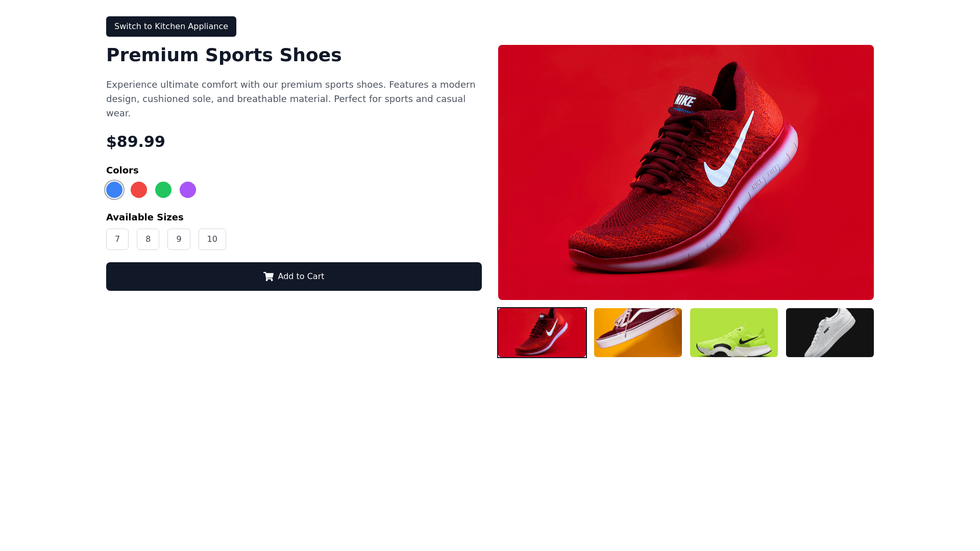The width and height of the screenshot is (980, 551).
Task: View the maroon sneaker on orange thumbnail
Action: tap(638, 333)
